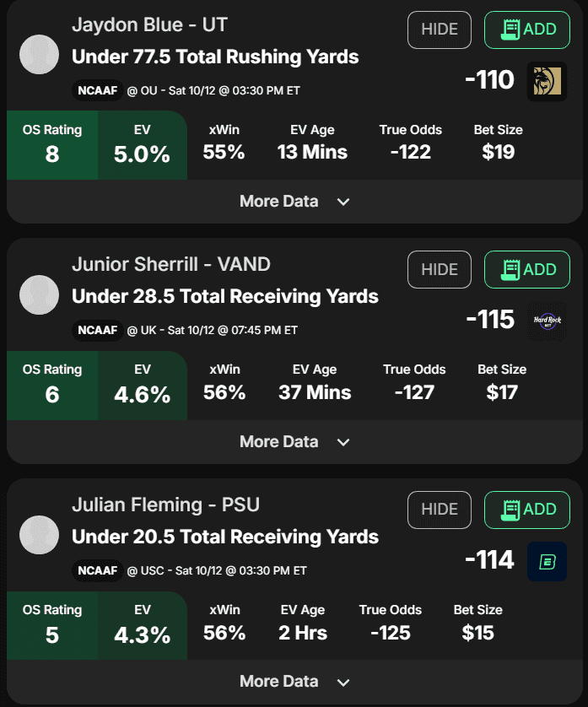Expand More Data for Junior Sherrill
Screen dimensions: 588x707
pos(294,442)
